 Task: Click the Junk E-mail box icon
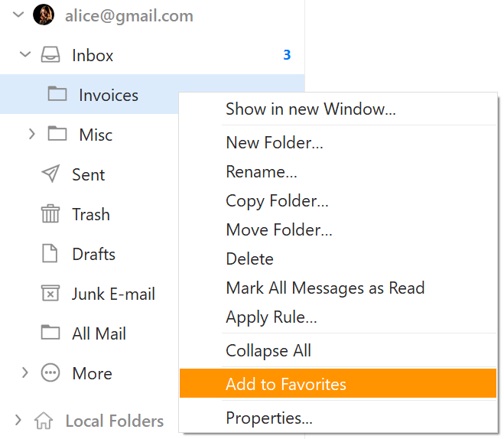tap(50, 293)
